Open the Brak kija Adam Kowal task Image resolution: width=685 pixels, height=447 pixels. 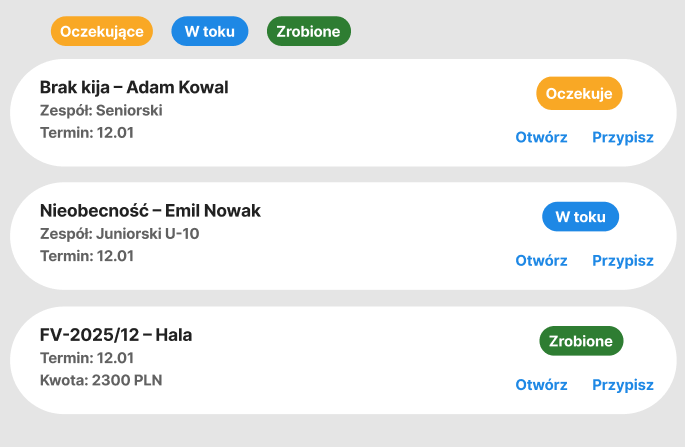(x=541, y=137)
